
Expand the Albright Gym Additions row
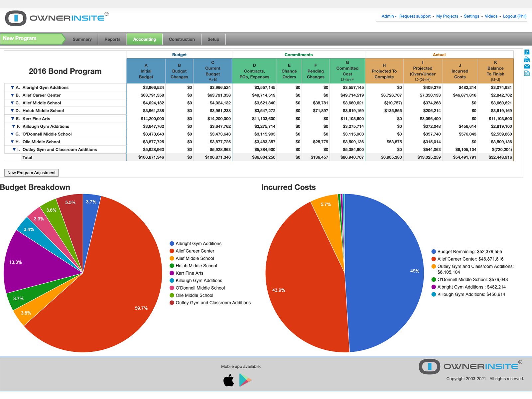[x=12, y=87]
